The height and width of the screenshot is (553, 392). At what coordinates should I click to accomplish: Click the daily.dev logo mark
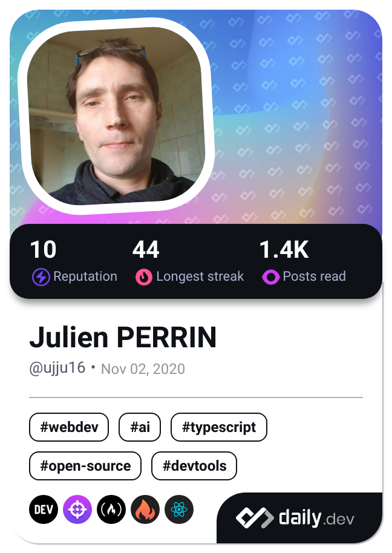pos(255,518)
